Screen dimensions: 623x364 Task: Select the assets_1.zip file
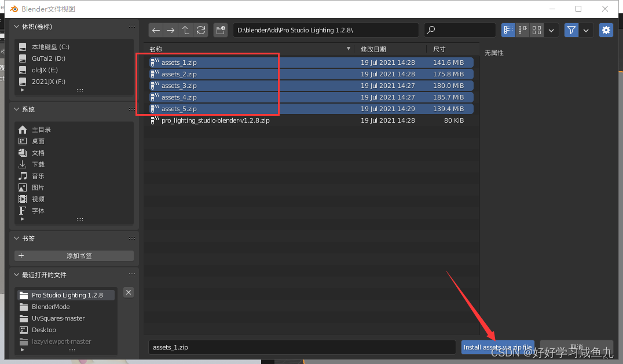tap(311, 62)
